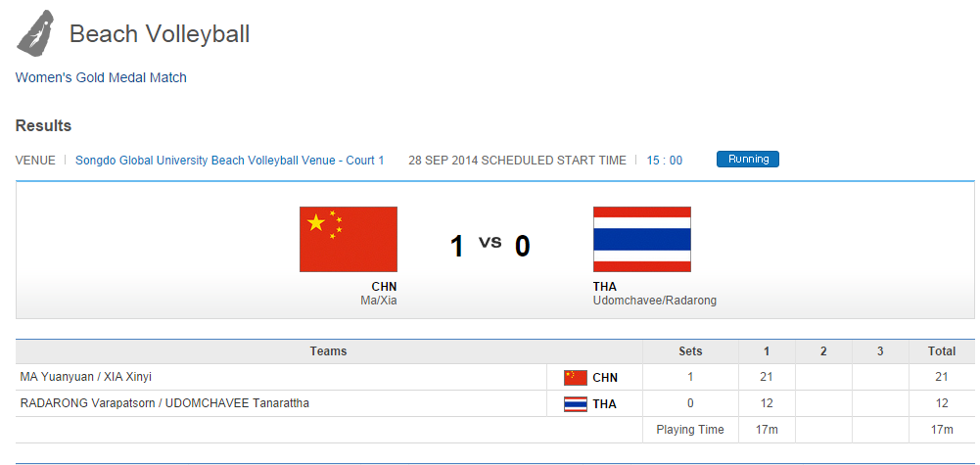Click the 15 : 00 start time
The height and width of the screenshot is (465, 980).
(664, 161)
